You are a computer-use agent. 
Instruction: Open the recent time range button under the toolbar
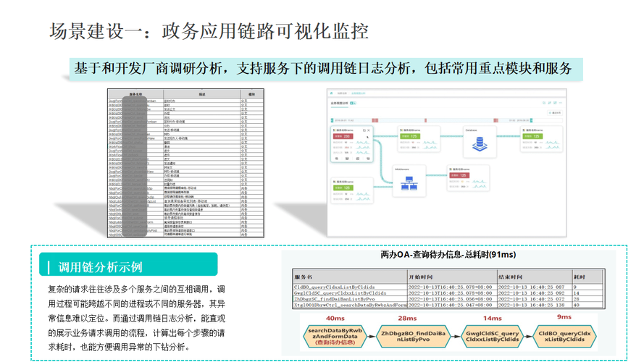(x=555, y=112)
